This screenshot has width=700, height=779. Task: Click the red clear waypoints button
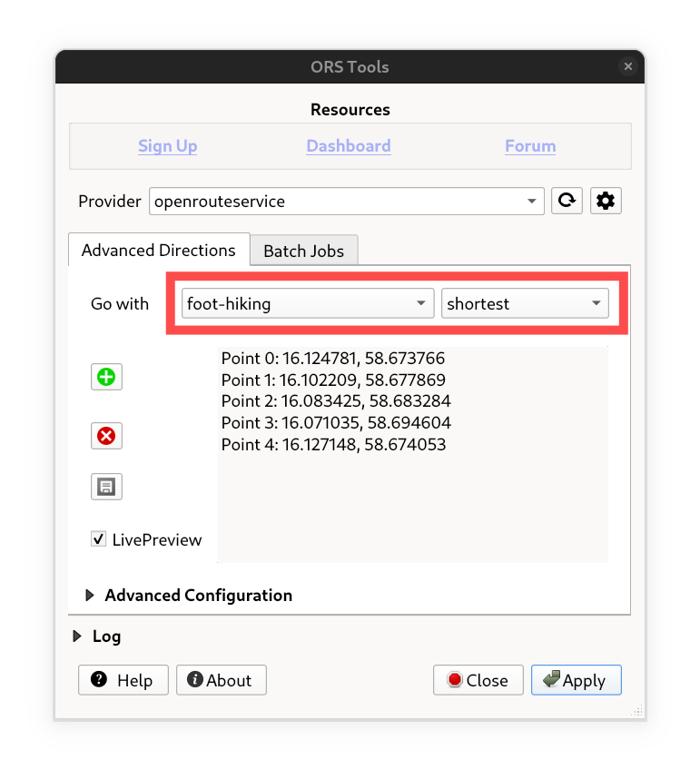[106, 437]
